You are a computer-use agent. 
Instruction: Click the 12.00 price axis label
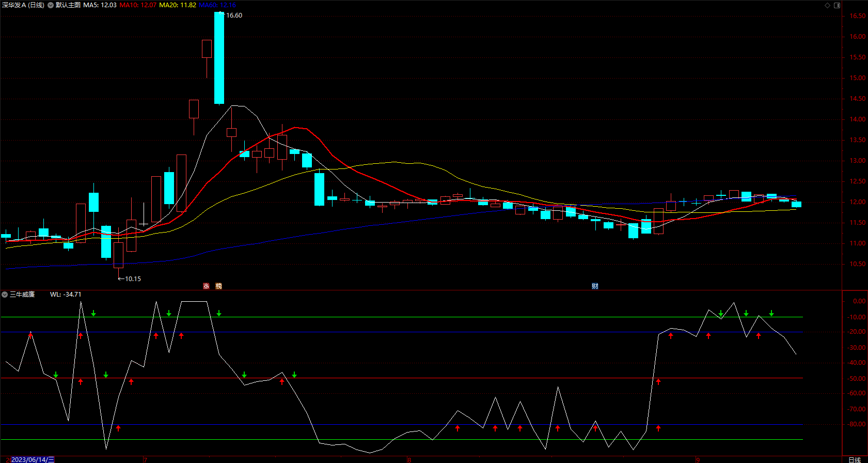tap(858, 202)
